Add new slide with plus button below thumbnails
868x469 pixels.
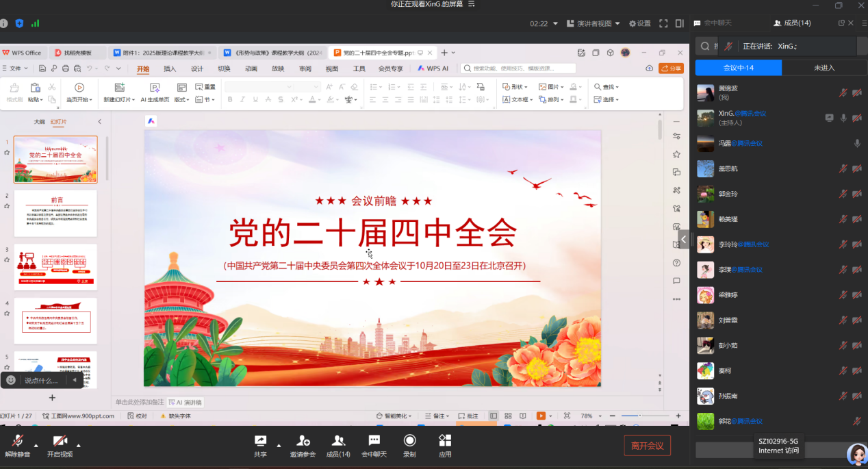52,398
